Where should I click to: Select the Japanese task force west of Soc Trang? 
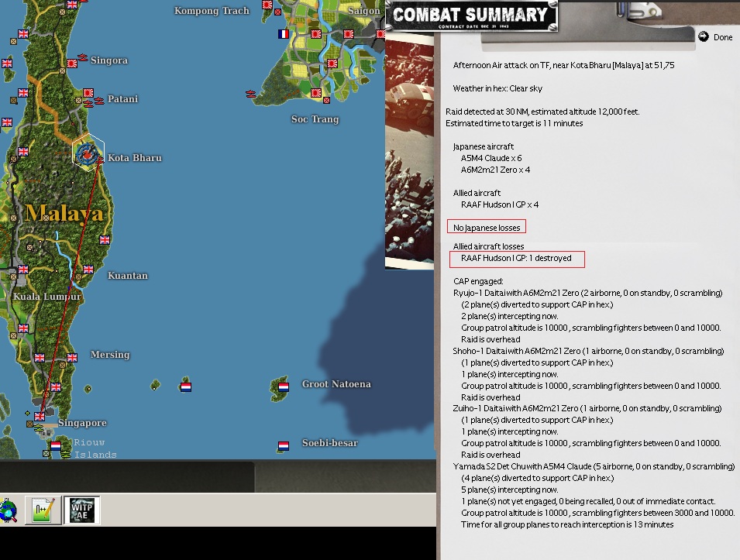[251, 94]
